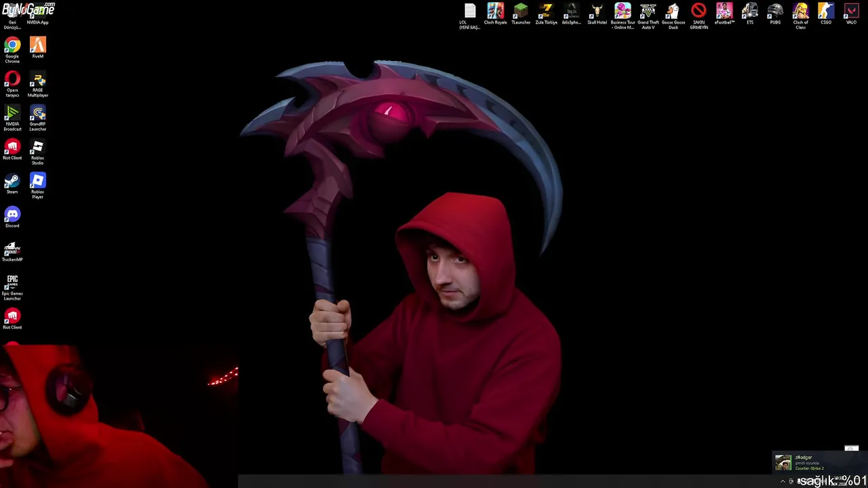The width and height of the screenshot is (868, 488).
Task: Select the VALO Valorant shortcut
Action: click(x=851, y=14)
